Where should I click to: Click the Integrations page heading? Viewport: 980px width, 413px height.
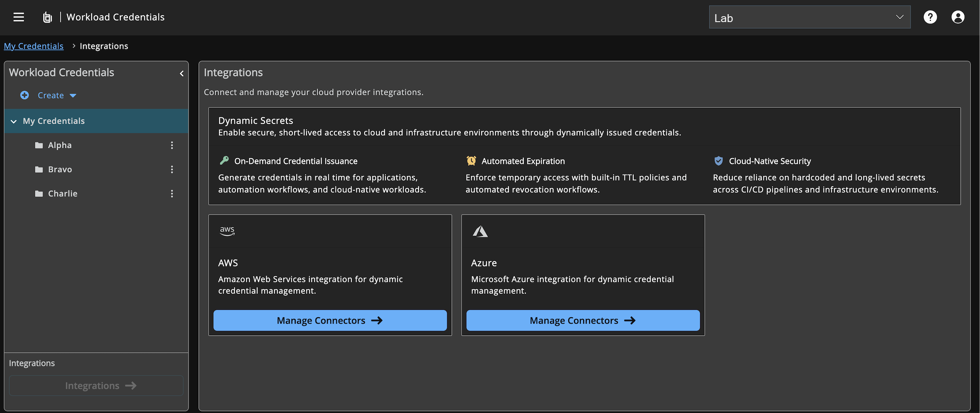point(234,72)
